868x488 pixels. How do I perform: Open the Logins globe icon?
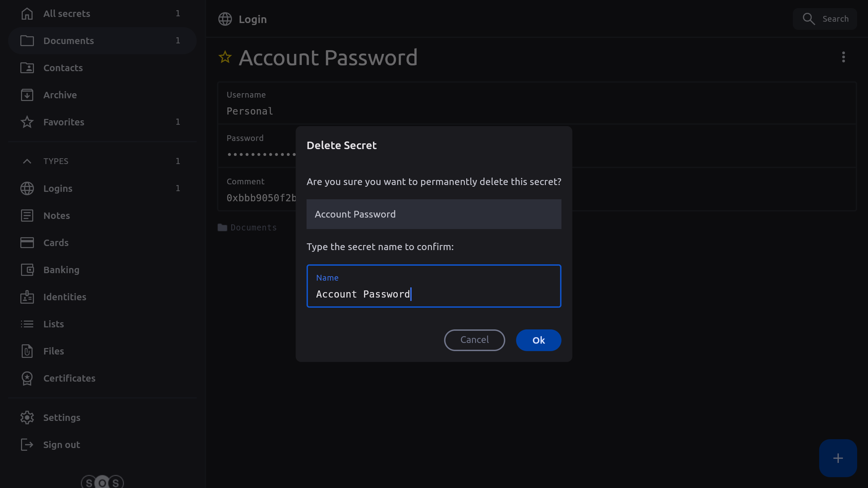click(27, 188)
